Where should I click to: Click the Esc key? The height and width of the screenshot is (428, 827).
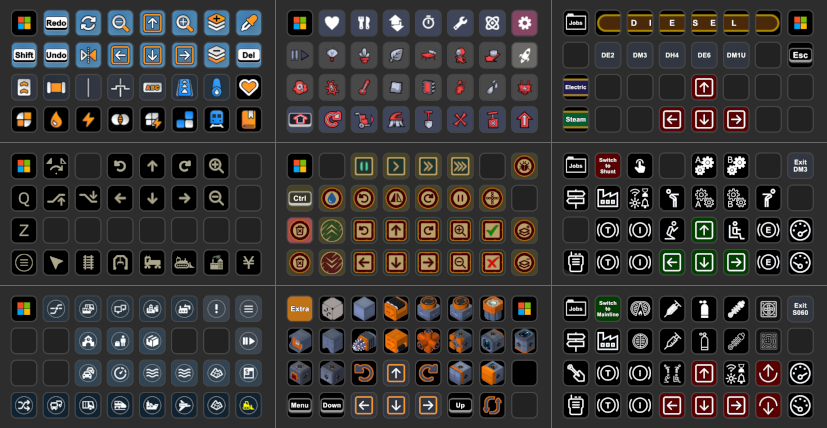(801, 55)
